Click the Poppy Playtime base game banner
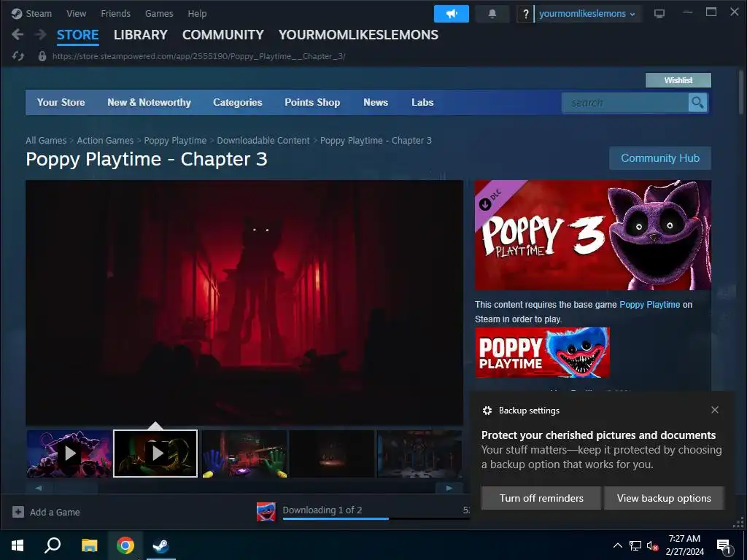 coord(542,352)
